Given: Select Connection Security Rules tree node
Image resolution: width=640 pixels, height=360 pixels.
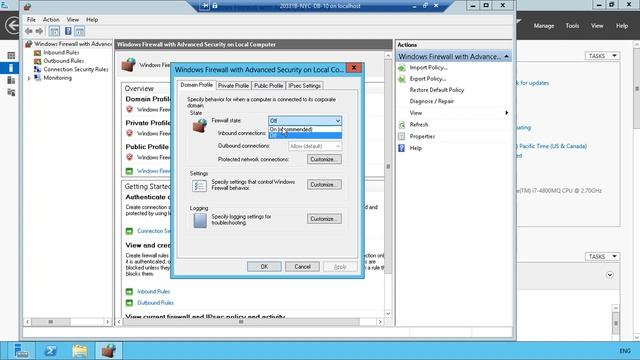Looking at the screenshot, I should pos(76,69).
